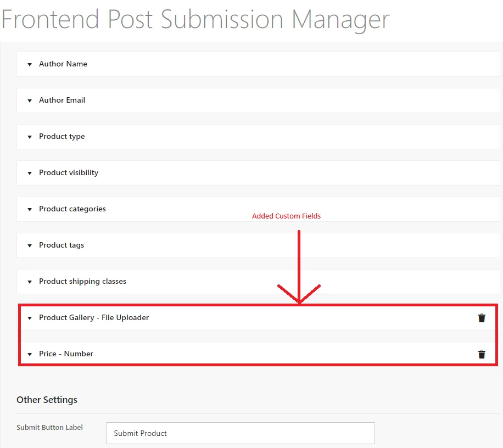Image resolution: width=503 pixels, height=448 pixels.
Task: Open the Product visibility field title
Action: point(69,172)
